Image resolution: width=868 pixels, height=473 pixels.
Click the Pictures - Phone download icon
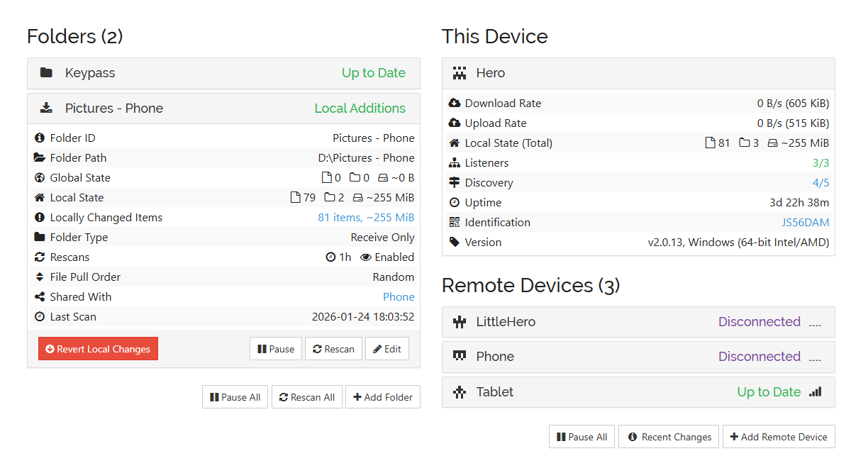[x=46, y=108]
